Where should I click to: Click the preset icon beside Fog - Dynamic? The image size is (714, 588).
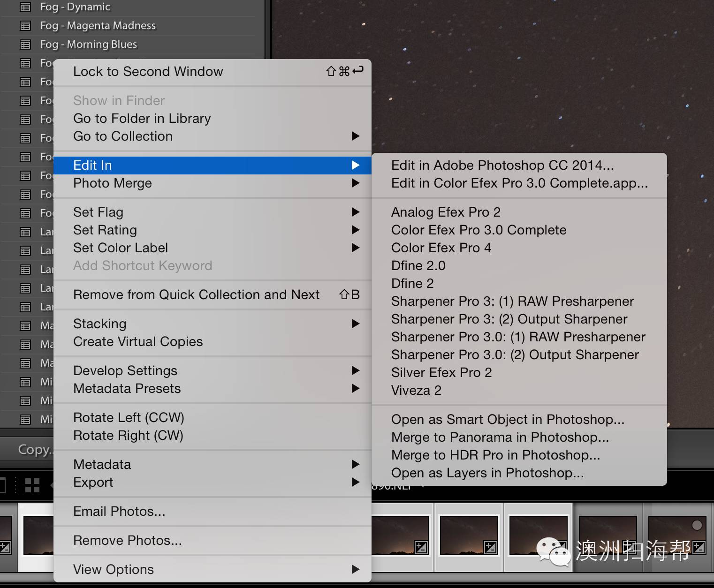point(25,7)
